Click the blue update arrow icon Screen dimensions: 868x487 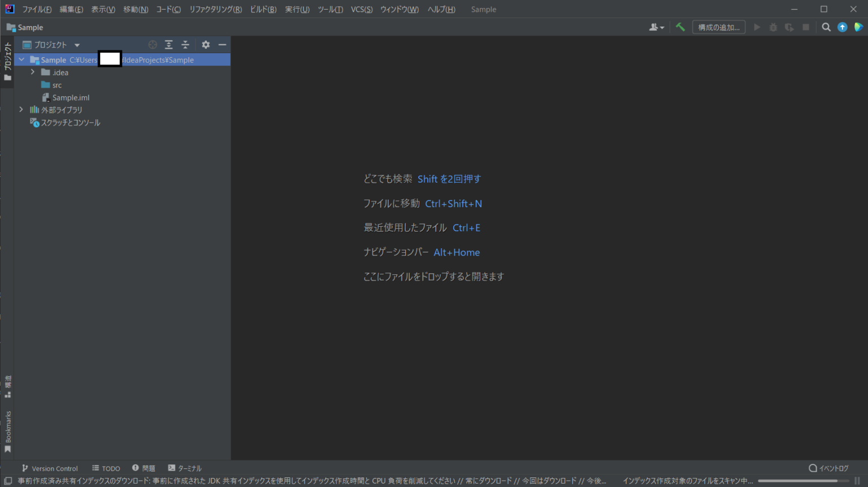842,27
